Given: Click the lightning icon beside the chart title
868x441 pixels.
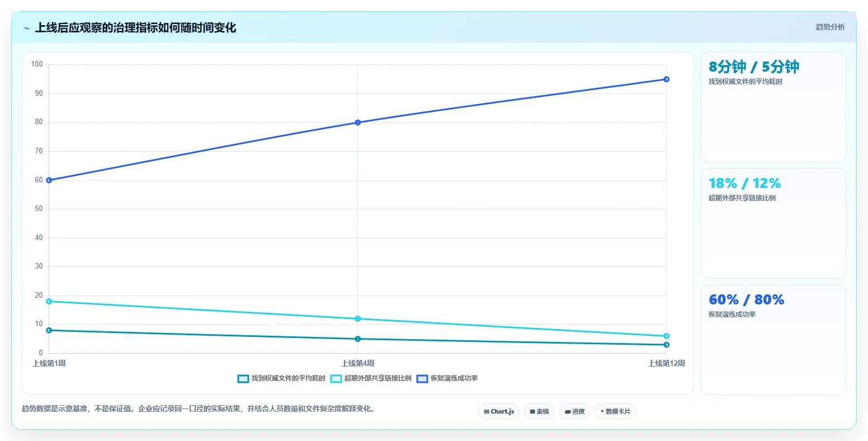Looking at the screenshot, I should tap(26, 28).
